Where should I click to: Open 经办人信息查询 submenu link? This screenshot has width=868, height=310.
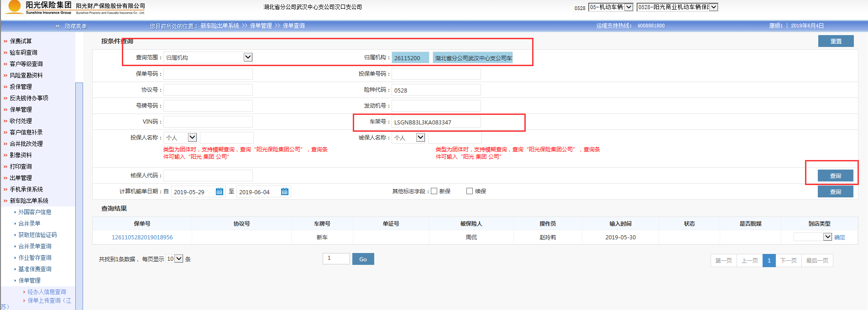pos(47,292)
